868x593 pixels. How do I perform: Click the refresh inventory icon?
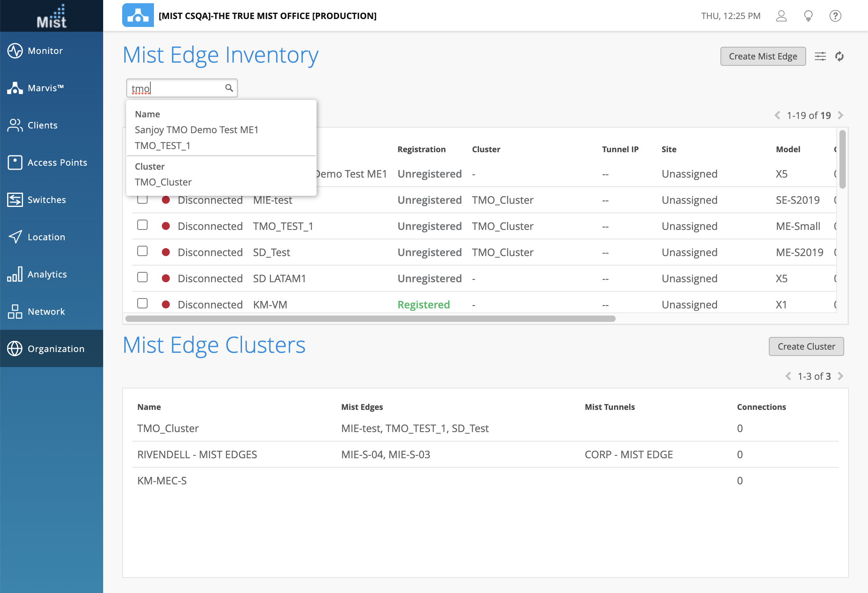pos(839,56)
